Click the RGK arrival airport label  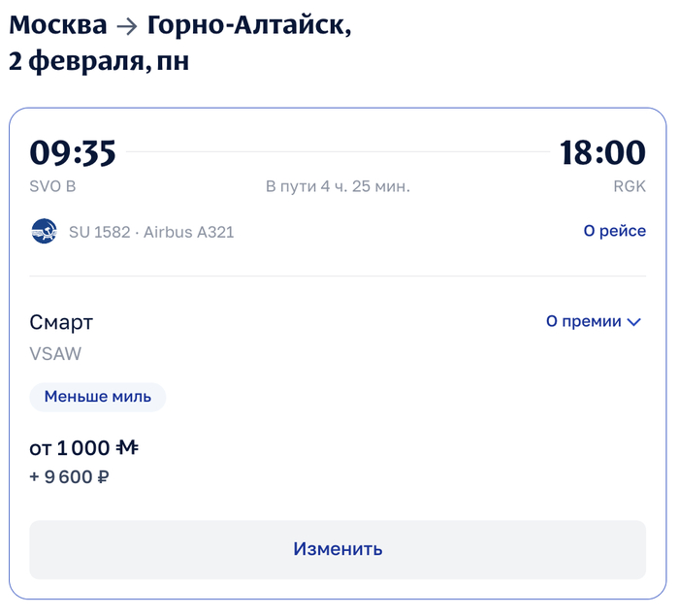pyautogui.click(x=629, y=186)
